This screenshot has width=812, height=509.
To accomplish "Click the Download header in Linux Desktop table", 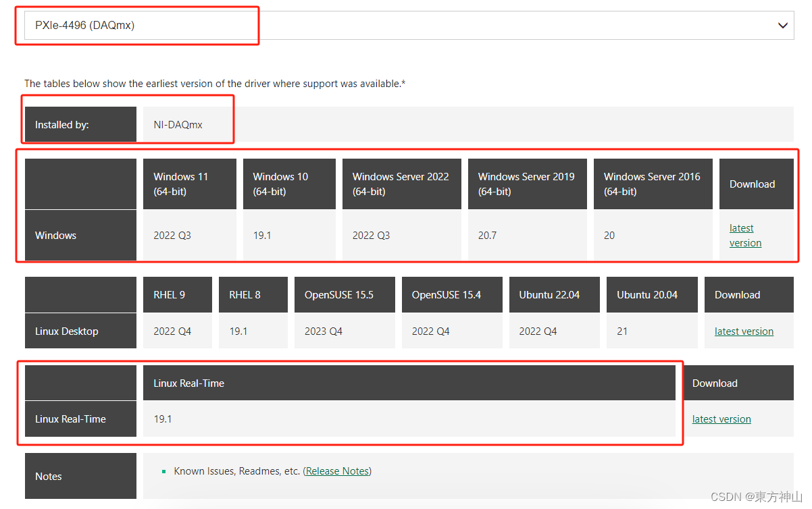I will (x=749, y=295).
